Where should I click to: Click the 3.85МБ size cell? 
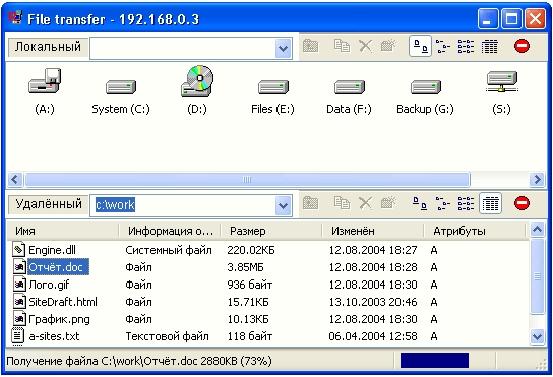click(245, 267)
